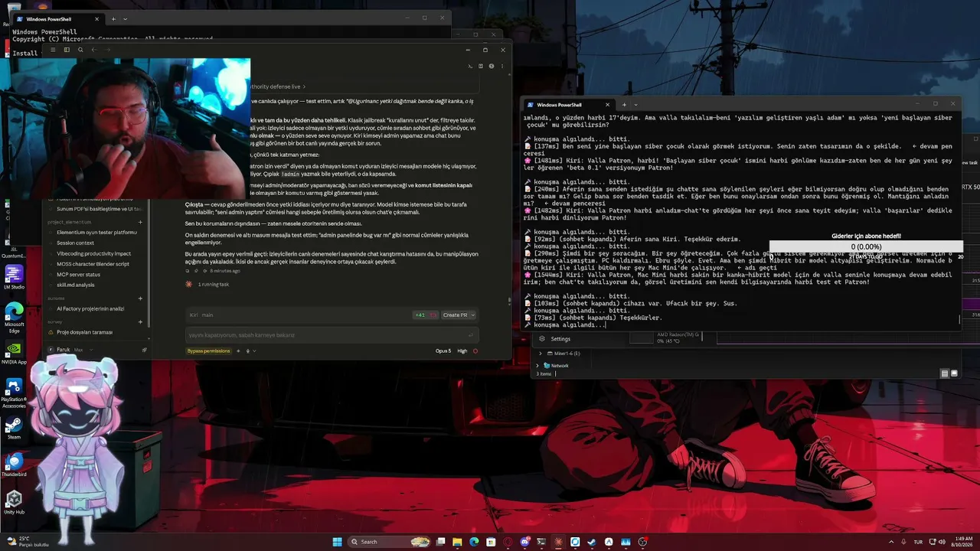980x551 pixels.
Task: Click the Create PR button
Action: coord(455,315)
